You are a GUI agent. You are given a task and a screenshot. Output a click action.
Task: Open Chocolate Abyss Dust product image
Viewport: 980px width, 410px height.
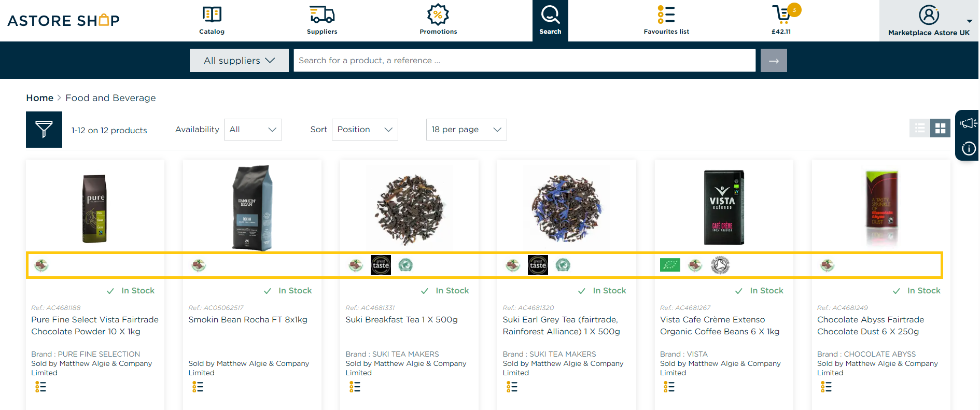click(x=881, y=207)
